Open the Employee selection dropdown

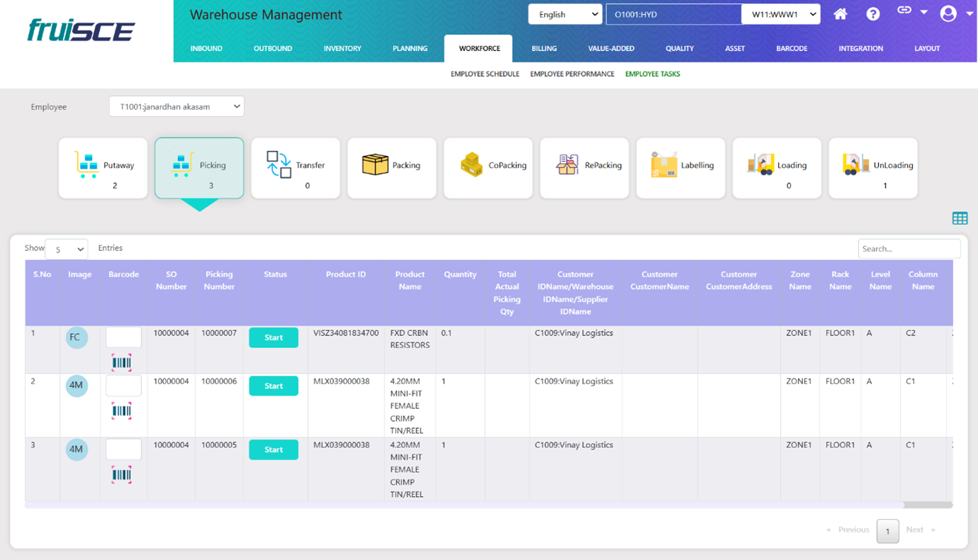point(177,106)
